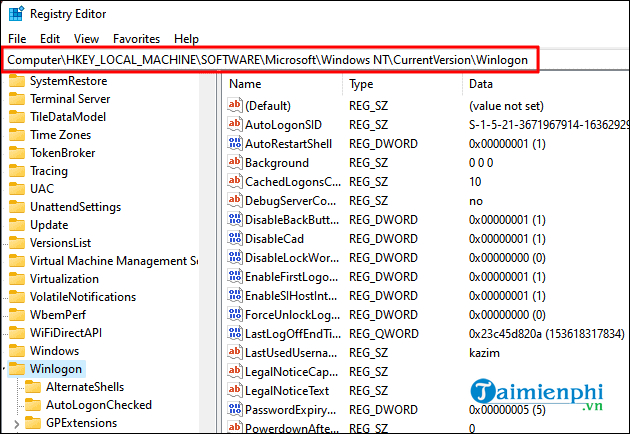Collapse the Winlogon key
The width and height of the screenshot is (630, 434).
click(4, 369)
